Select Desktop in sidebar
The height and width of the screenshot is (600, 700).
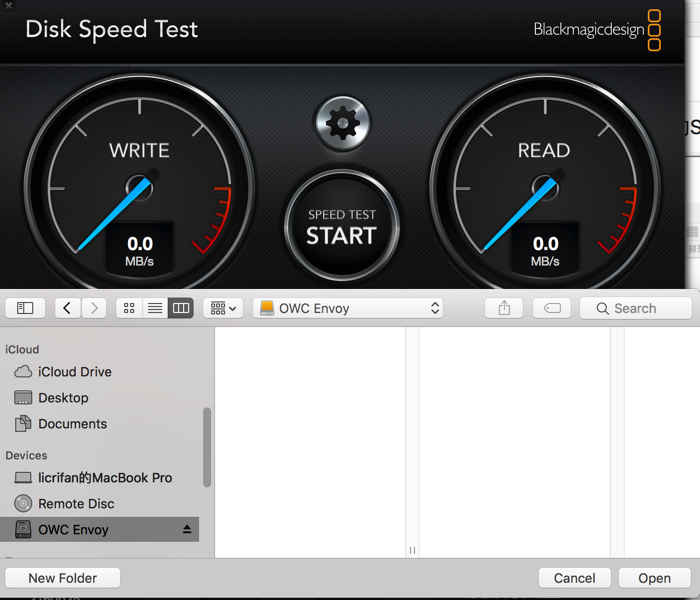[100, 398]
